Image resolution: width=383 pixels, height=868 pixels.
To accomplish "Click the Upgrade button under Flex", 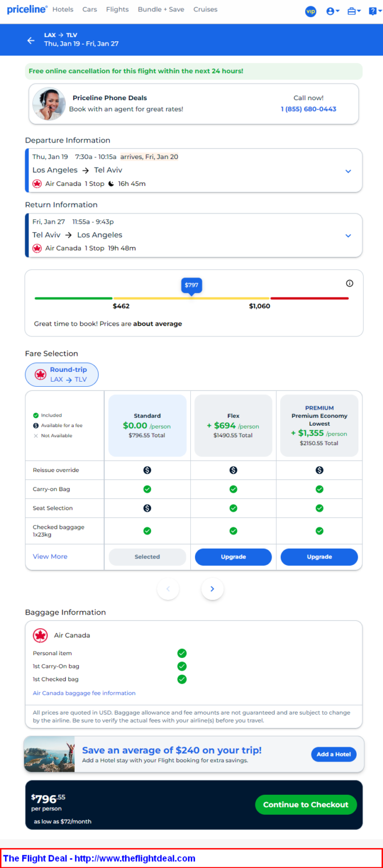I will point(233,557).
